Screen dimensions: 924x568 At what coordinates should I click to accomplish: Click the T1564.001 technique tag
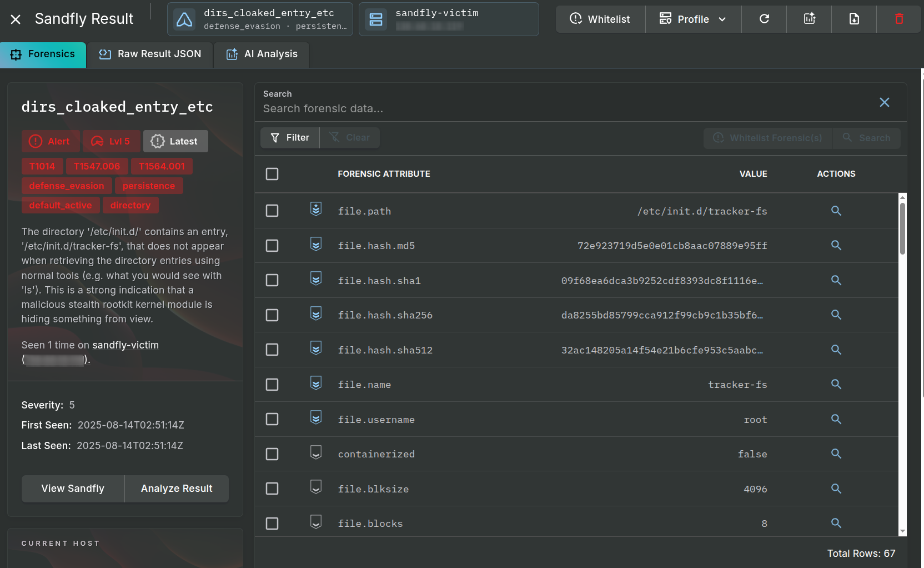162,166
